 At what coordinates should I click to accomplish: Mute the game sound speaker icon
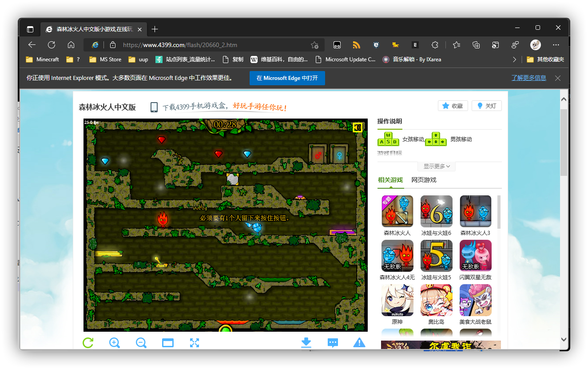coord(358,128)
